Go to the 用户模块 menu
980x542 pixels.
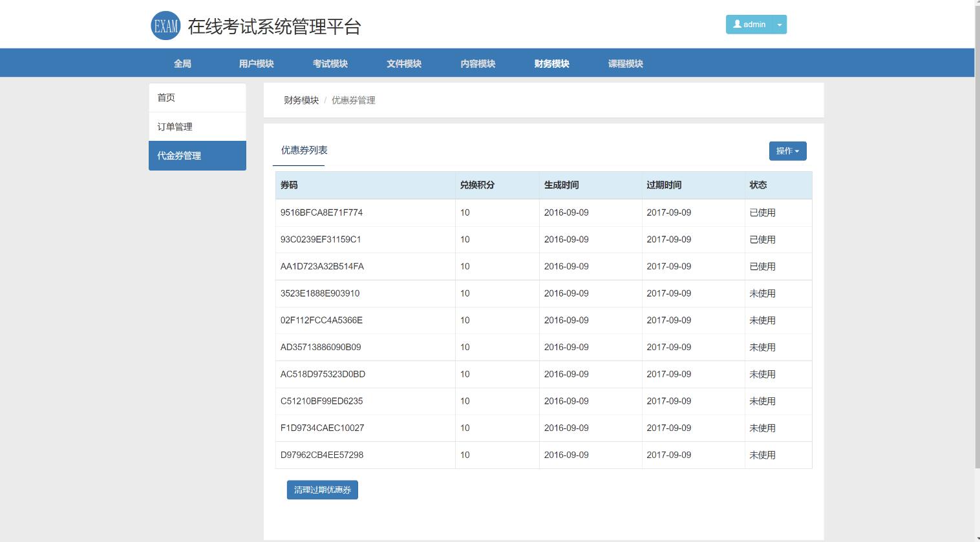tap(256, 63)
